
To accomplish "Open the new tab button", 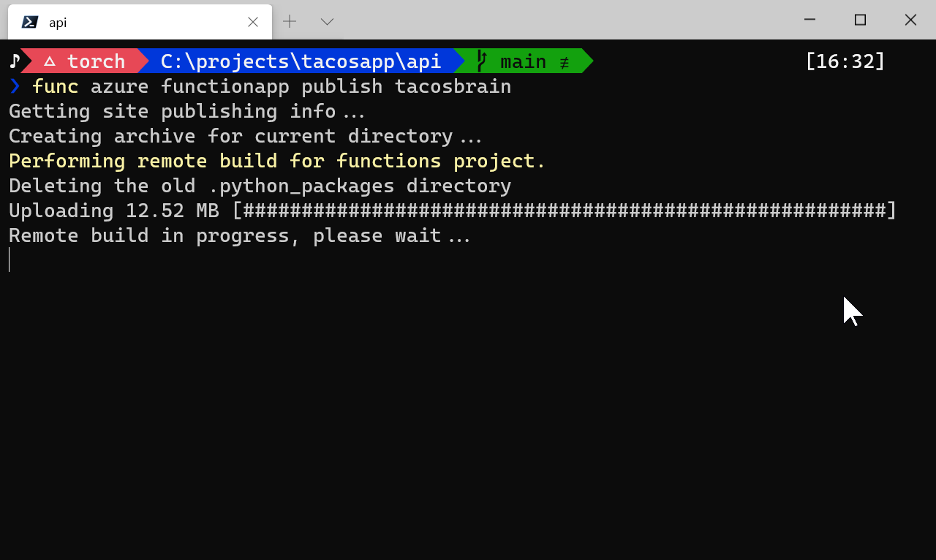I will coord(290,21).
